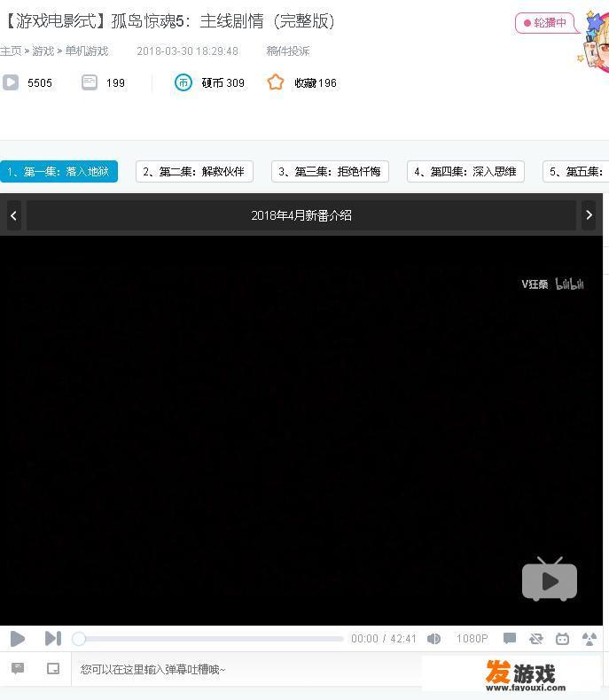Give a coin with the 硬币 icon
Screen dimensions: 609x700
(183, 82)
